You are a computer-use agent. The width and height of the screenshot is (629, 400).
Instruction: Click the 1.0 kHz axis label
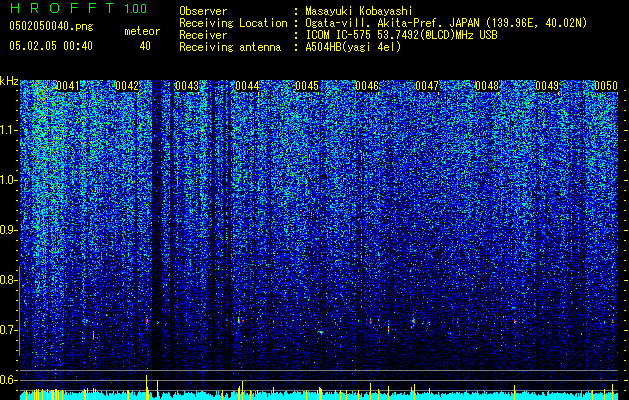(9, 180)
